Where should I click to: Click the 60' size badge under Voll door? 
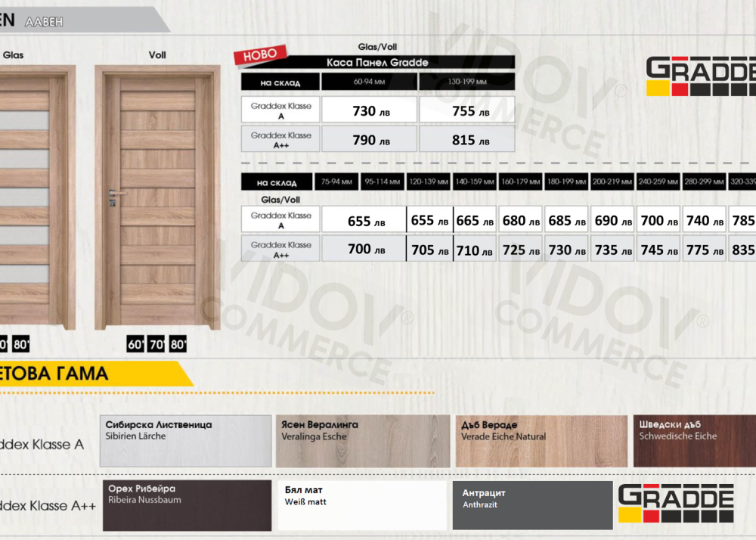[x=136, y=345]
